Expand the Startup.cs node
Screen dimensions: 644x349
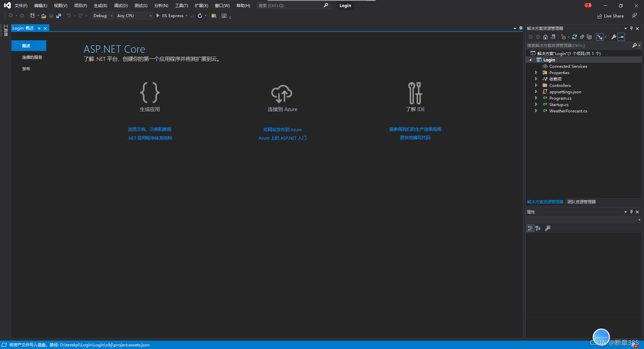(536, 104)
